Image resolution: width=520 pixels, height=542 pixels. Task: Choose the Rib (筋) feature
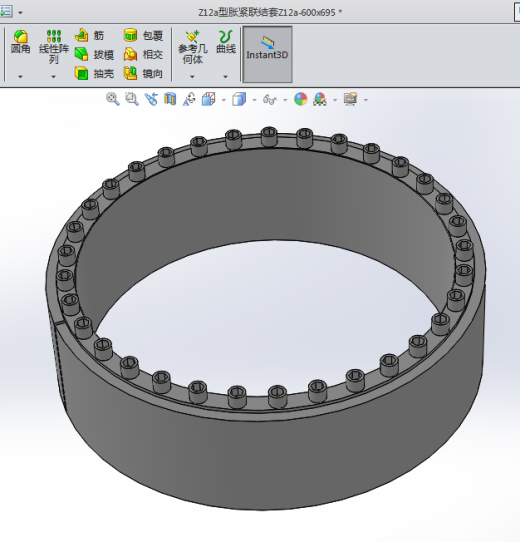click(x=90, y=35)
